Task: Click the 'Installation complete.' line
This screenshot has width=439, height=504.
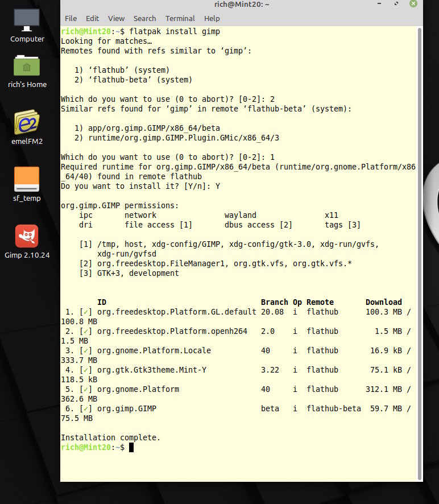Action: coord(110,438)
